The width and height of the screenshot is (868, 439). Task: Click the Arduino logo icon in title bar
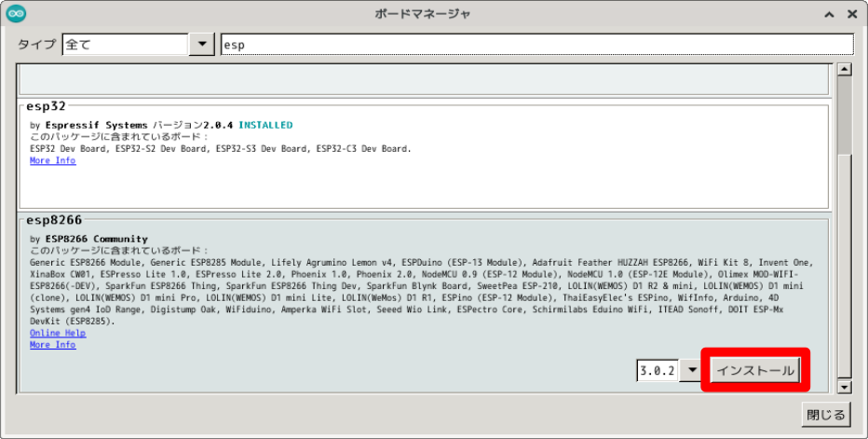pos(16,14)
